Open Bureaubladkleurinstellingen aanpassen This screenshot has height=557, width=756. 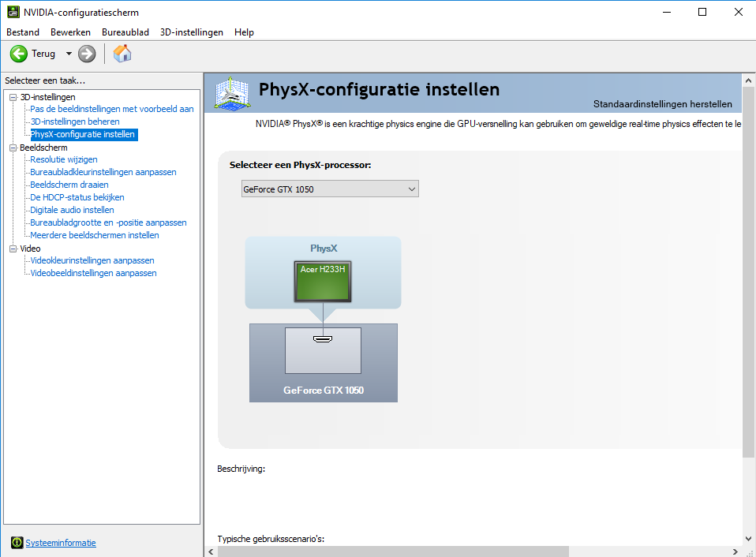[x=103, y=172]
